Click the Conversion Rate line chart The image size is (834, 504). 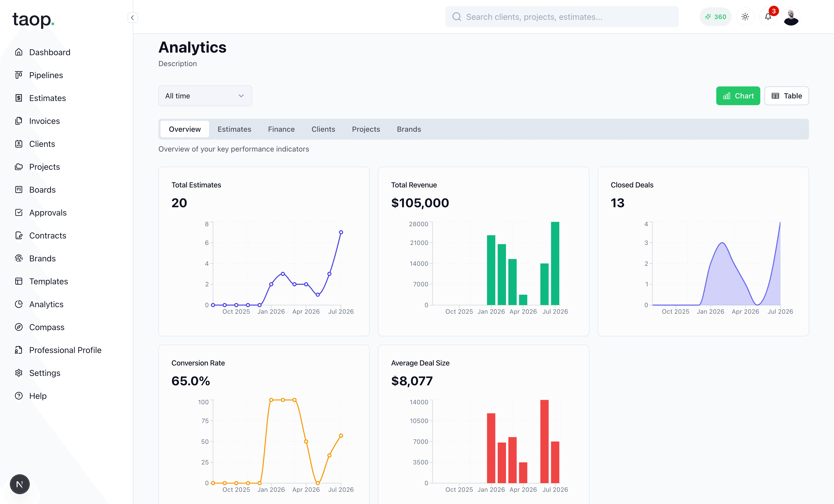(277, 442)
